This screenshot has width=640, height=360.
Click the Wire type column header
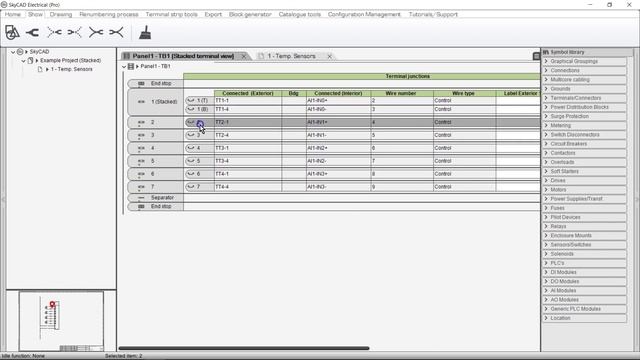click(464, 93)
